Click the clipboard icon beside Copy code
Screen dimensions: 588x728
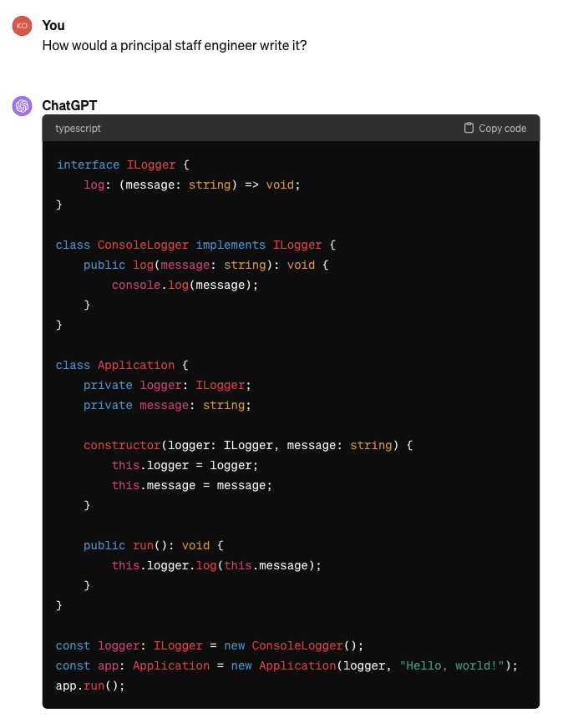(469, 128)
